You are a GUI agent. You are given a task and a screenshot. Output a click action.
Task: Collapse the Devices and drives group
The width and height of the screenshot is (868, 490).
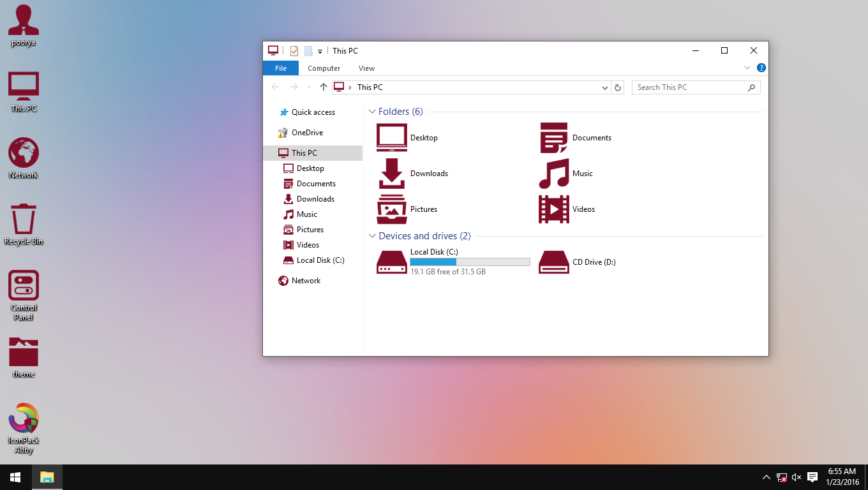373,236
